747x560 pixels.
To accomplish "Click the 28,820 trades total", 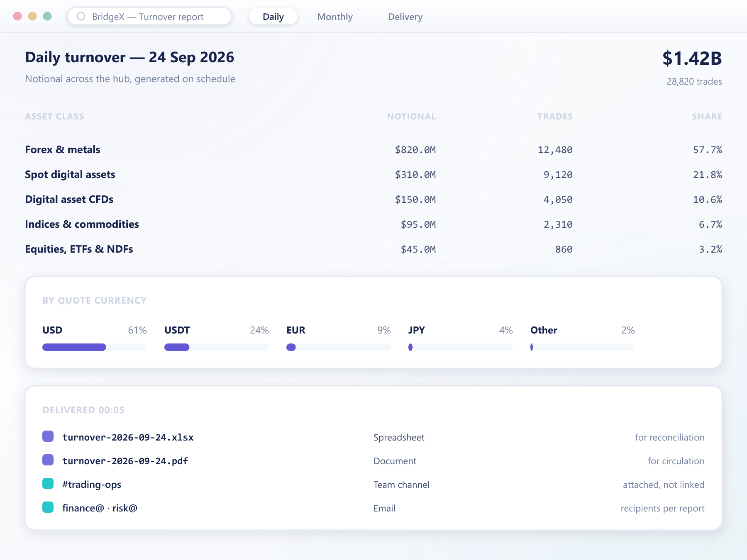I will (x=694, y=81).
